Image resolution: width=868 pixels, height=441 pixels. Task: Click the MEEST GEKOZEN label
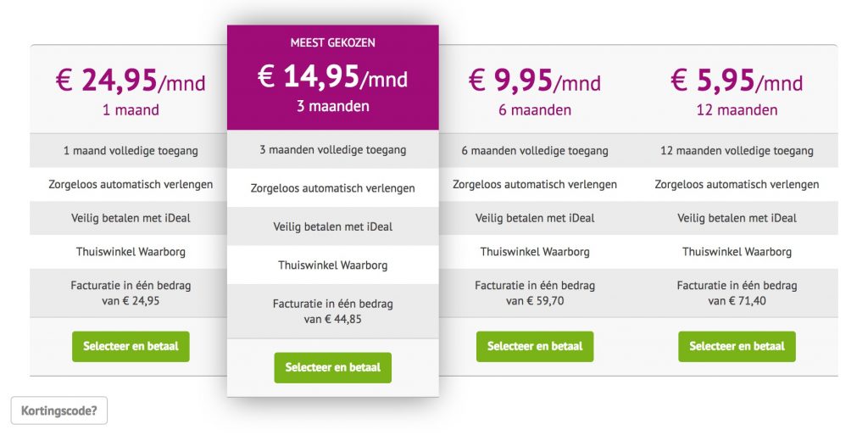tap(332, 42)
